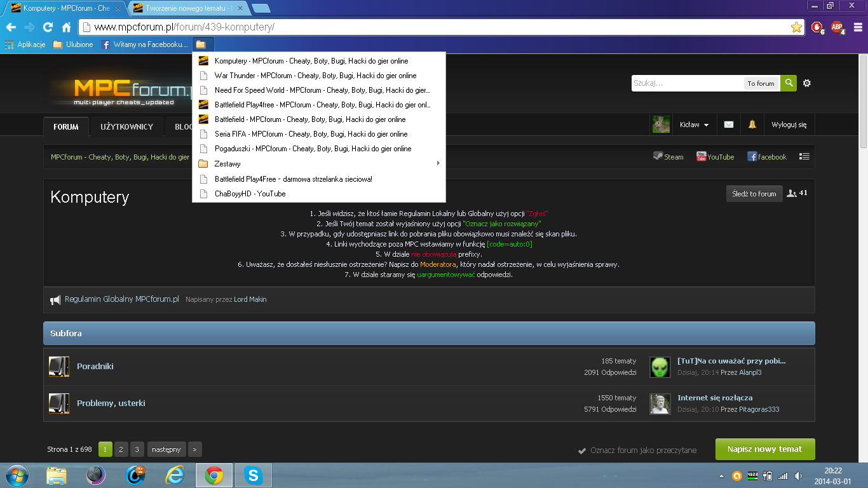Open Battlefield Play4Free - darmowa strzelanka bookmark
868x488 pixels.
coord(319,179)
